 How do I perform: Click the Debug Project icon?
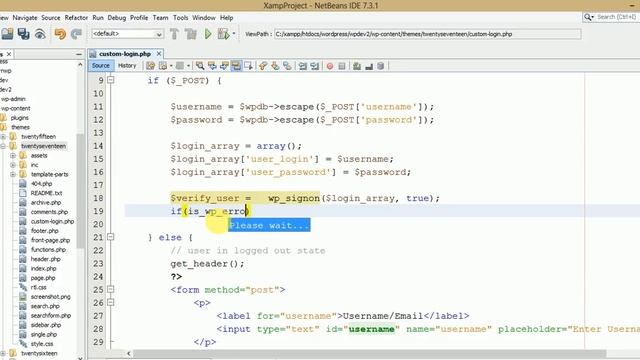(x=223, y=34)
